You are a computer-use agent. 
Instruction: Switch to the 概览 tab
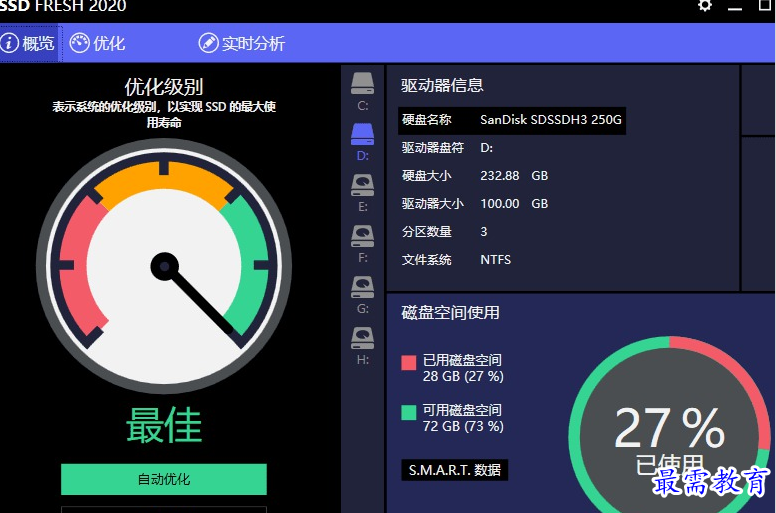point(29,43)
